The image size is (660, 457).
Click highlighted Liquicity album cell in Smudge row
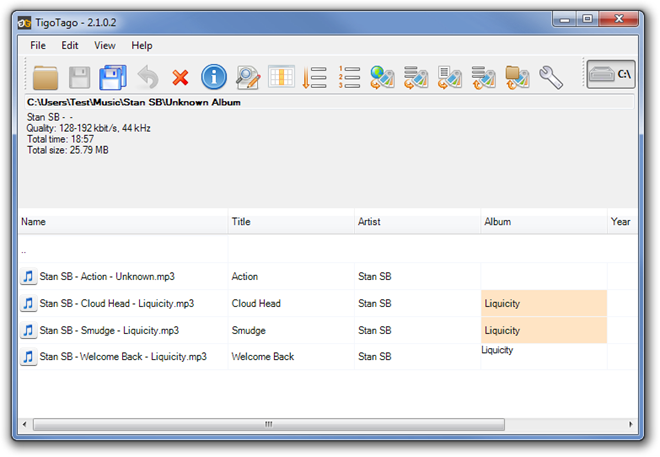click(544, 330)
